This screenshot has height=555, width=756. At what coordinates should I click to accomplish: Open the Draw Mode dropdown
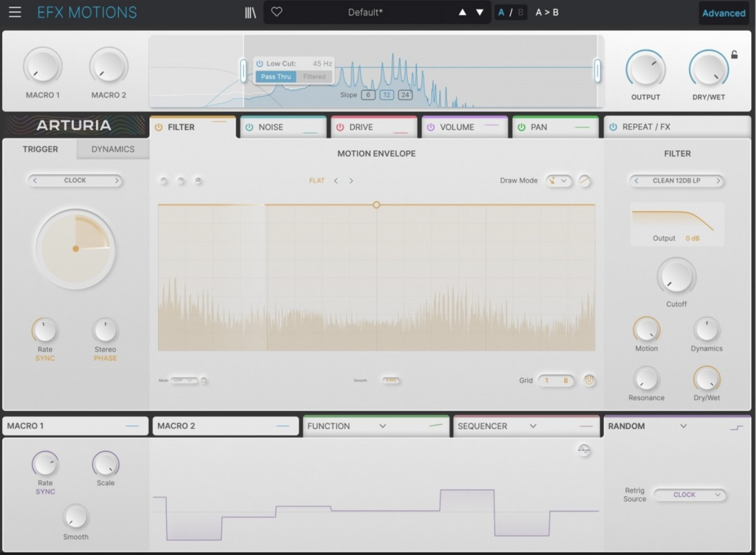pyautogui.click(x=558, y=181)
